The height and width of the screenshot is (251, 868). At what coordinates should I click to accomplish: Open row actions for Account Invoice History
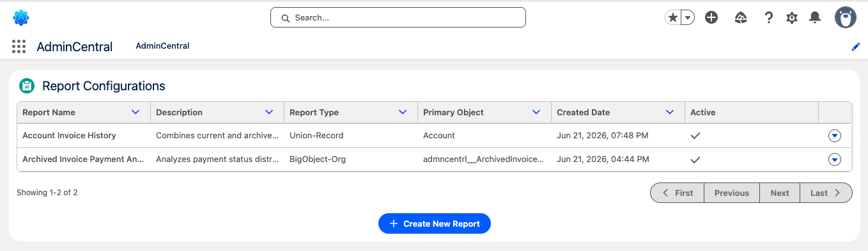click(x=835, y=136)
